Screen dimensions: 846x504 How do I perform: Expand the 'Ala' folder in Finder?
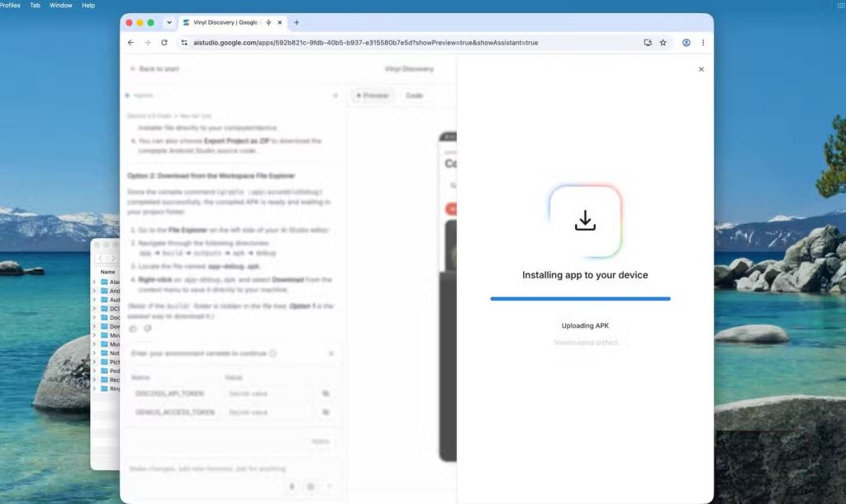[x=94, y=282]
